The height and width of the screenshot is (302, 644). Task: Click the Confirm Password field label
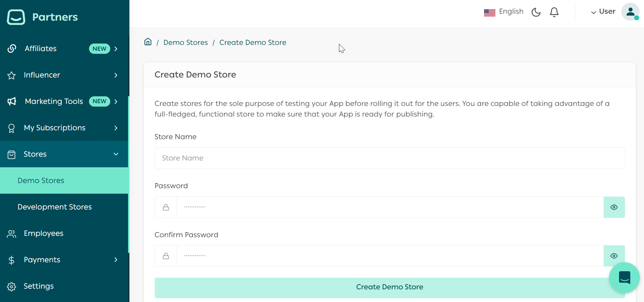(x=186, y=235)
